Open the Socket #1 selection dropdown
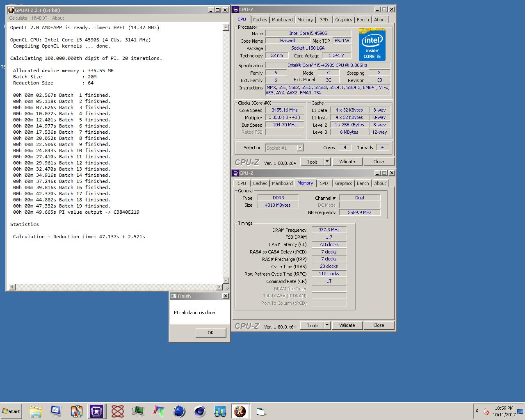Viewport: 525px width, 420px height. (x=284, y=148)
